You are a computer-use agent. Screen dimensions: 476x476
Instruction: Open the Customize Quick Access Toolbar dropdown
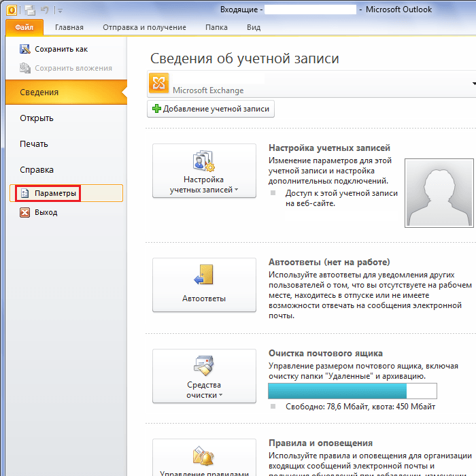pos(60,11)
